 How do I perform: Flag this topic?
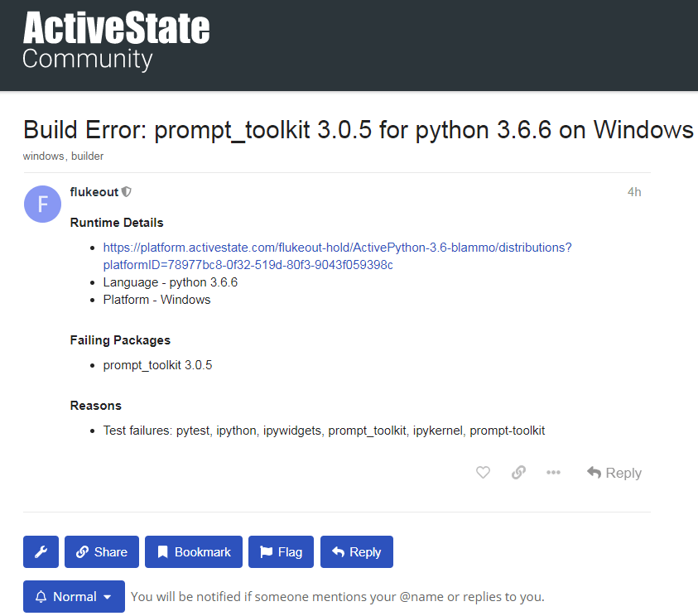point(281,552)
